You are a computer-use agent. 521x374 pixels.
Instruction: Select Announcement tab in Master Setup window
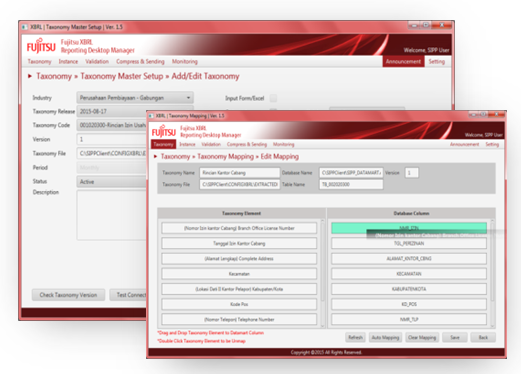[403, 61]
